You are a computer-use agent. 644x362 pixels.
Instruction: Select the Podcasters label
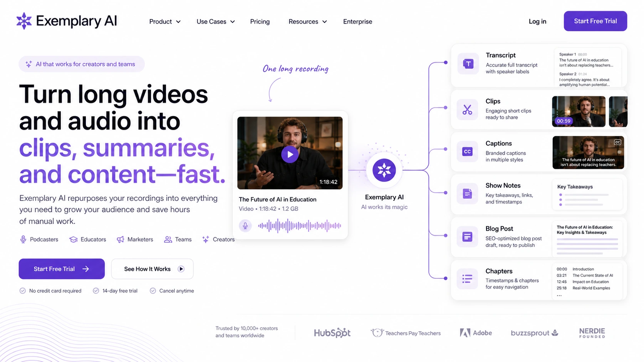click(x=44, y=239)
